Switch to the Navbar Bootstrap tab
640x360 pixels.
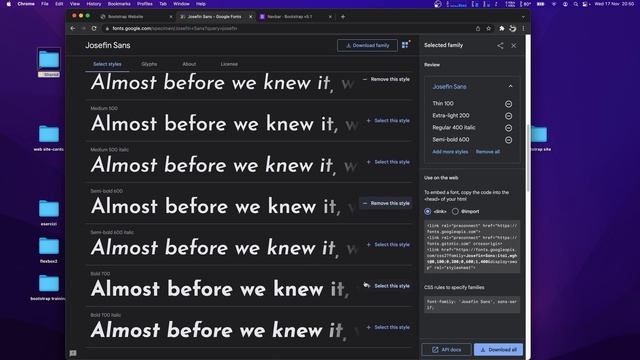(x=290, y=17)
